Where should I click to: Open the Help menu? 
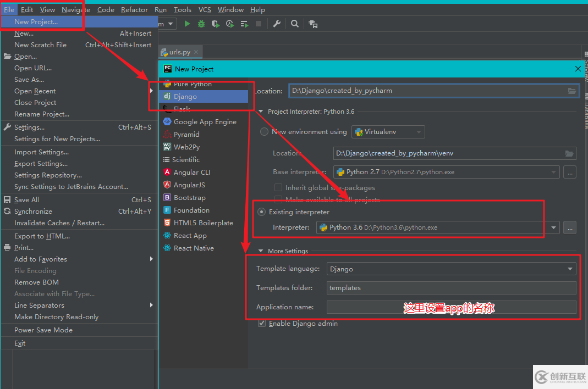[257, 10]
